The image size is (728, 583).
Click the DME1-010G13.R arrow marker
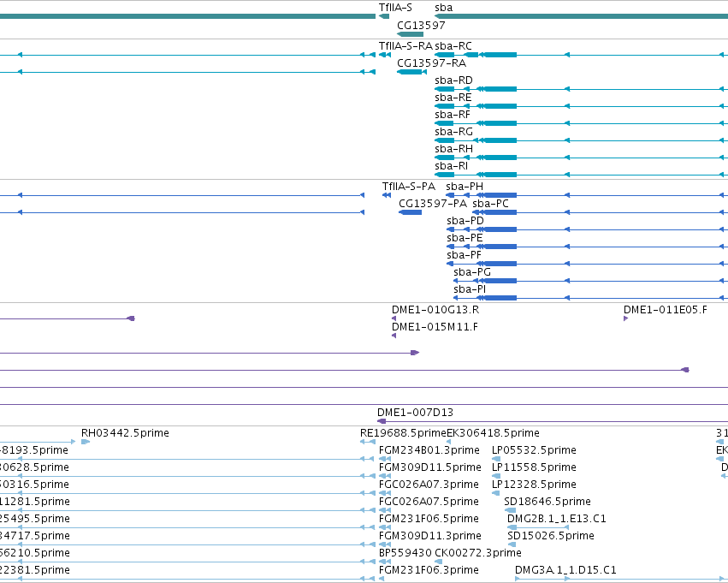pos(394,318)
